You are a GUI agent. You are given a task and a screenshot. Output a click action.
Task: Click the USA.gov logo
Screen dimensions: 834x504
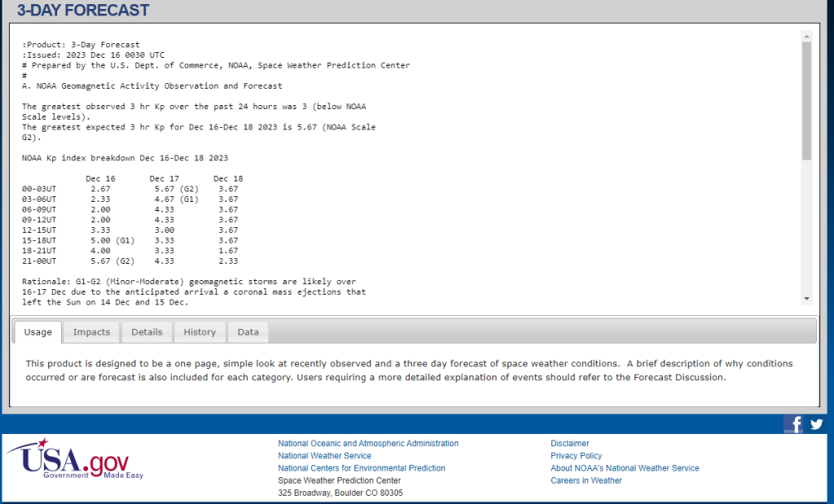pyautogui.click(x=75, y=460)
